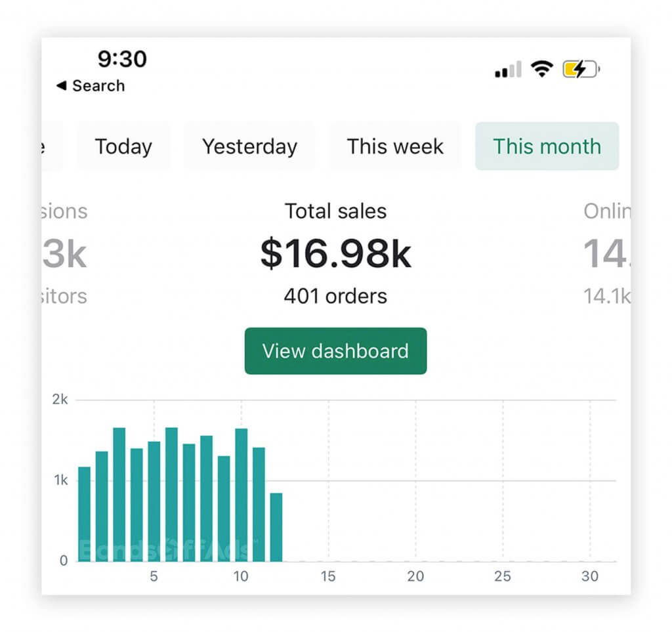Viewport: 672px width, 632px height.
Task: Switch to the Today tab
Action: pos(123,146)
